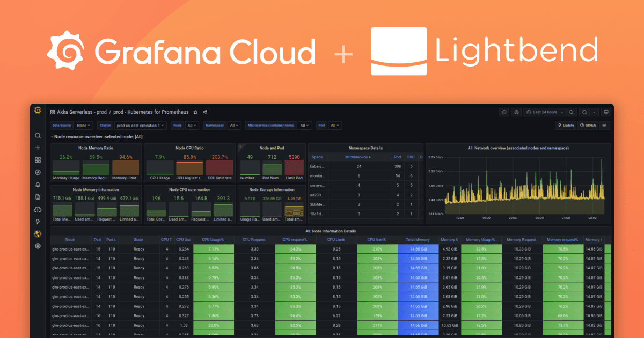644x338 pixels.
Task: Open the Last 24 hours time picker
Action: click(x=544, y=112)
